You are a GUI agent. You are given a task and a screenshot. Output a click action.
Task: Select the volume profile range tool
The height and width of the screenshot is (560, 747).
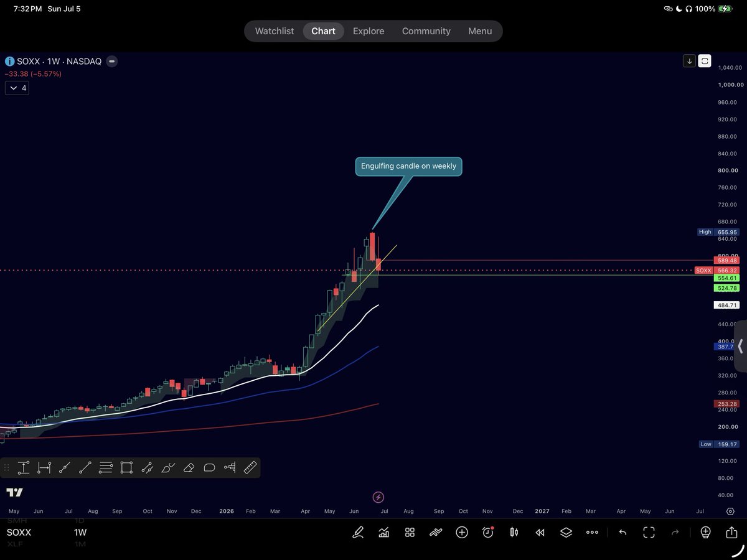(230, 467)
